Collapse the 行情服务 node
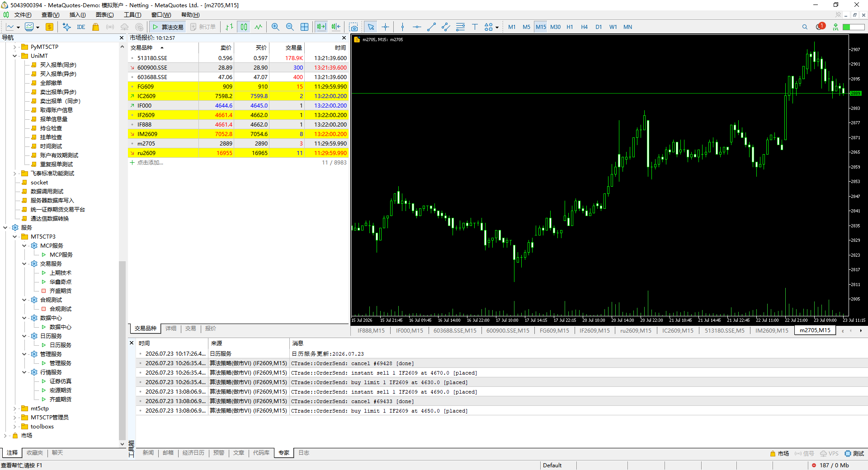This screenshot has width=868, height=470. click(24, 372)
